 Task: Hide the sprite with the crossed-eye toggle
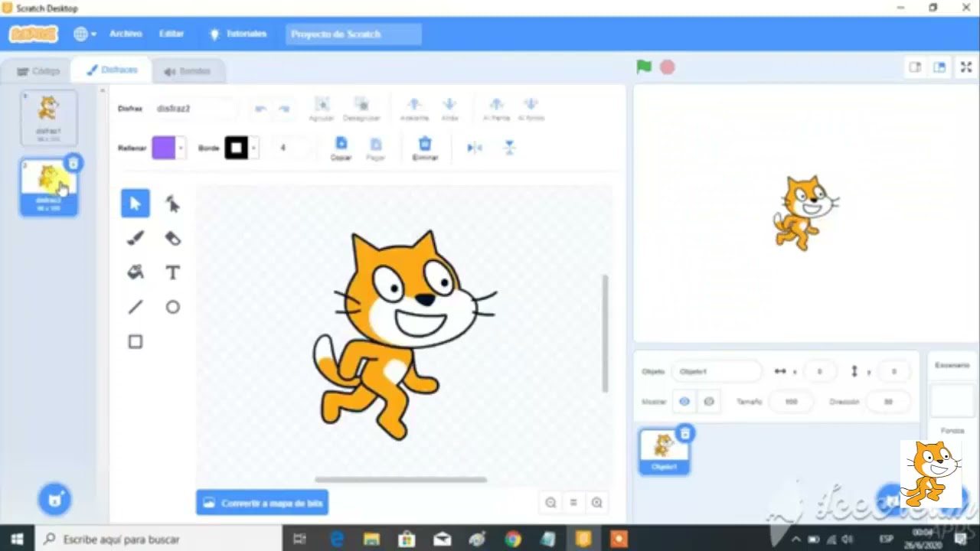coord(709,401)
